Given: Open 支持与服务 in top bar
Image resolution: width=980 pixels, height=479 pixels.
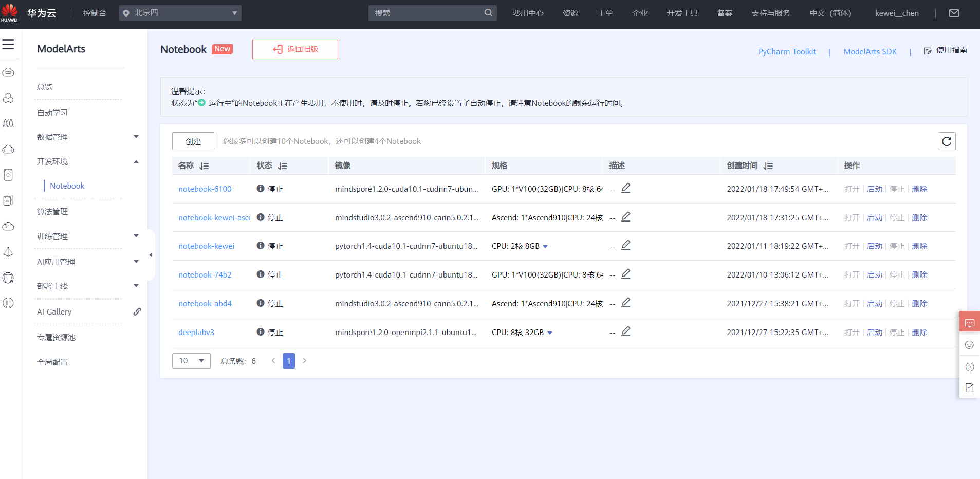Looking at the screenshot, I should [x=771, y=13].
